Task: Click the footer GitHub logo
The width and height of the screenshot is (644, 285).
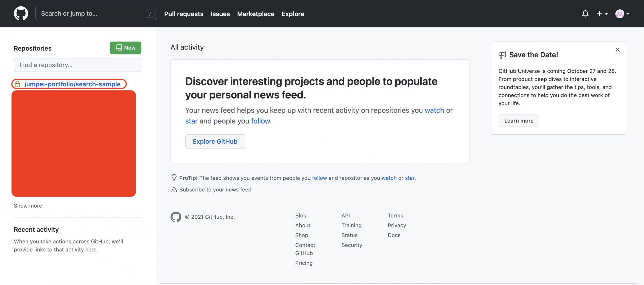Action: point(176,217)
